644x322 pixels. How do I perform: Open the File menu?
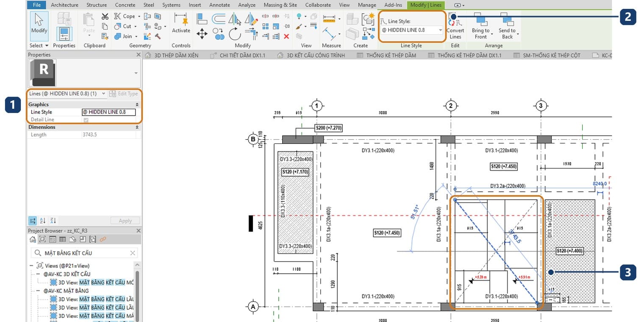tap(36, 5)
